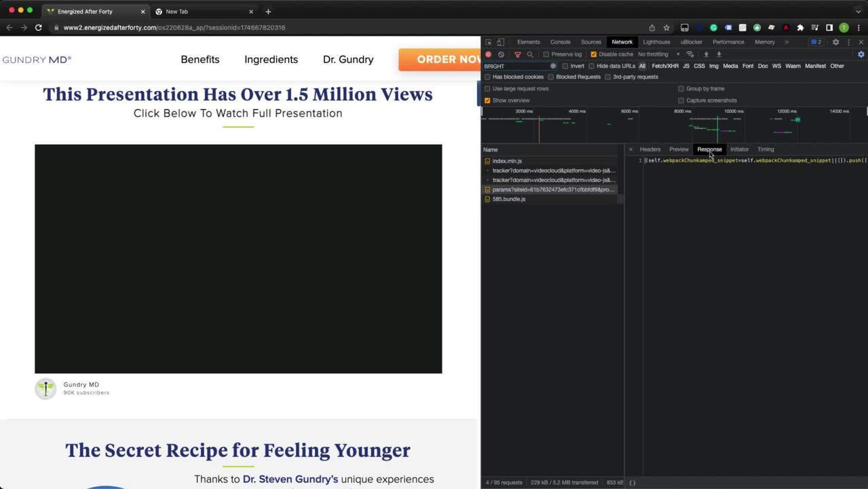This screenshot has width=868, height=489.
Task: Enable Use large request rows
Action: pos(487,89)
